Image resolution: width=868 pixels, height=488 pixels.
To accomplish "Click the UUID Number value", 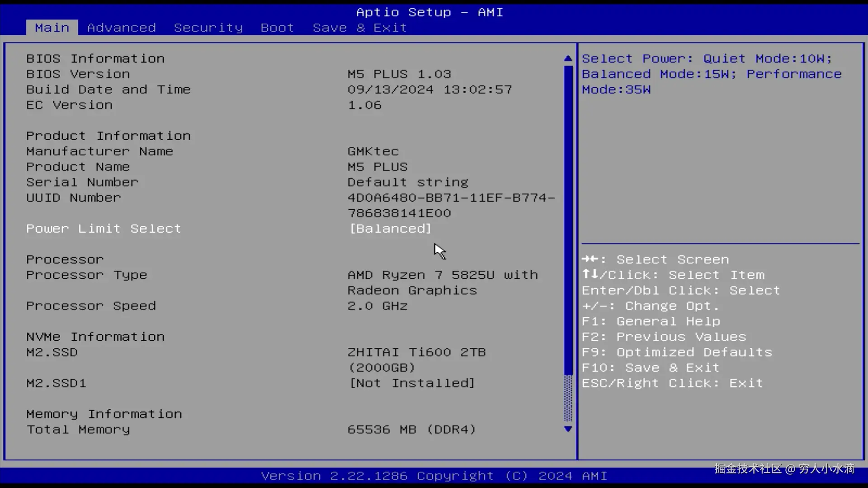I will [451, 198].
